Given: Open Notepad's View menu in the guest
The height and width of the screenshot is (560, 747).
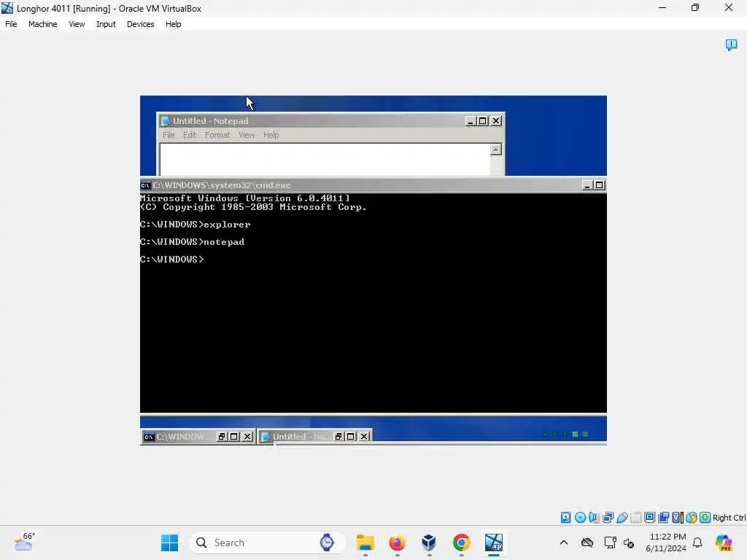Looking at the screenshot, I should click(247, 135).
